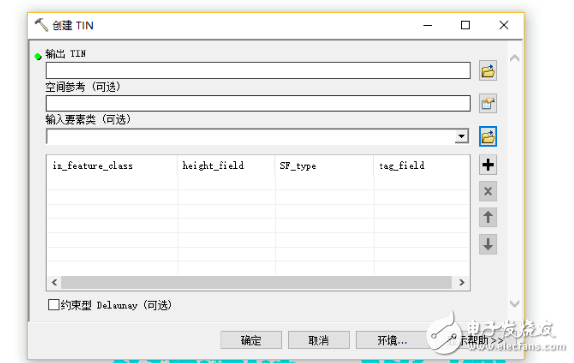The width and height of the screenshot is (574, 363).
Task: Click the hammer tool icon in the title bar
Action: (41, 25)
